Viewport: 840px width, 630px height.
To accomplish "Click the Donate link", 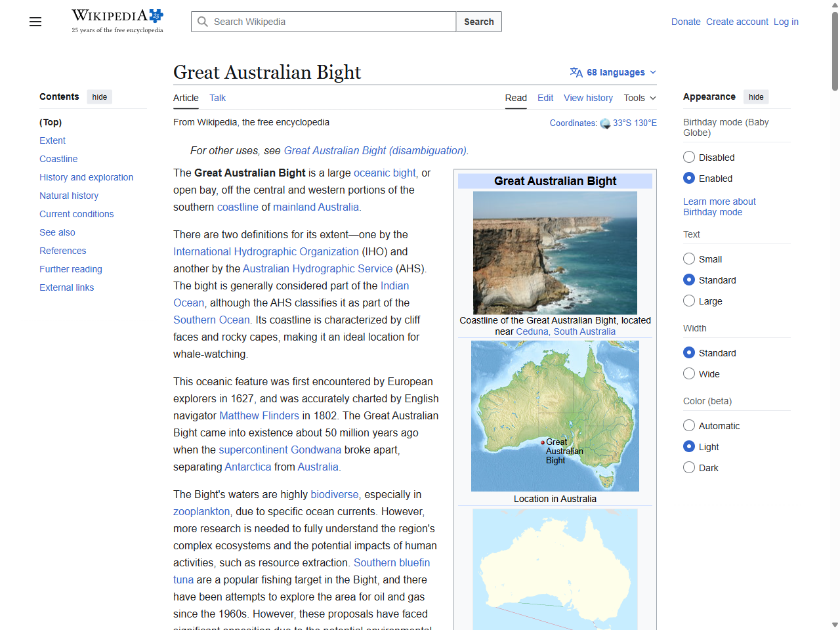I will point(686,22).
